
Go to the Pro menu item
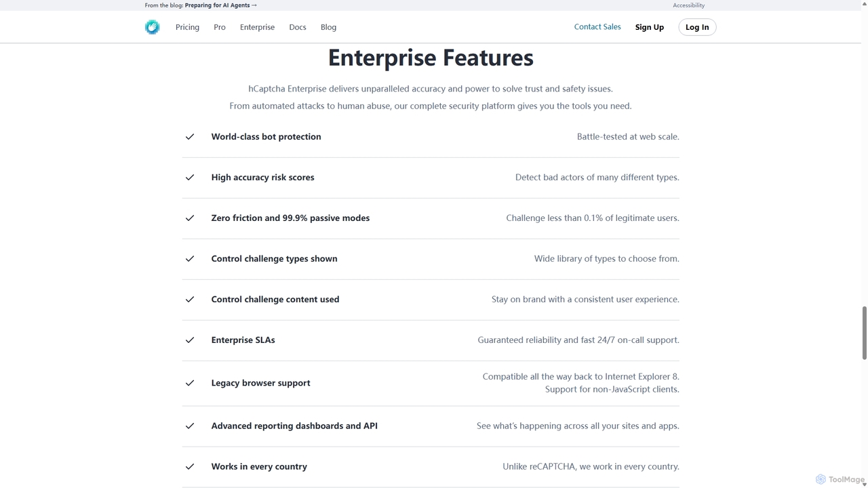tap(220, 27)
